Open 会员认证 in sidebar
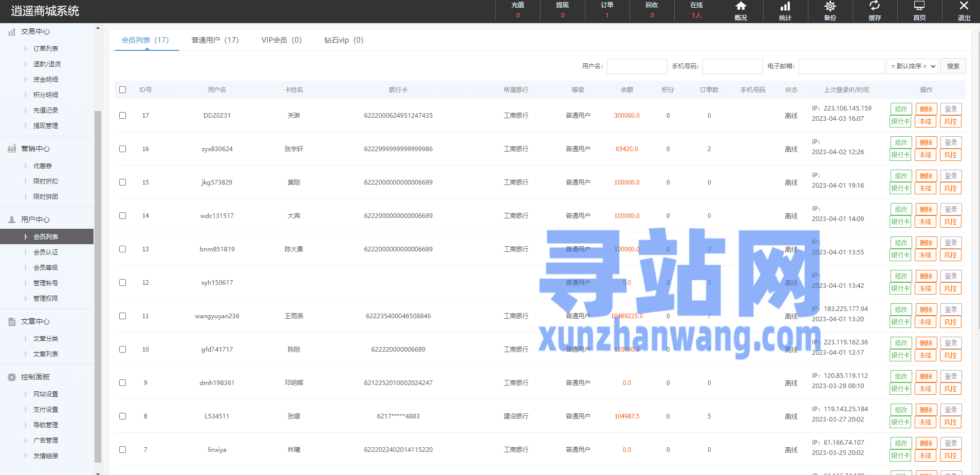 point(46,252)
